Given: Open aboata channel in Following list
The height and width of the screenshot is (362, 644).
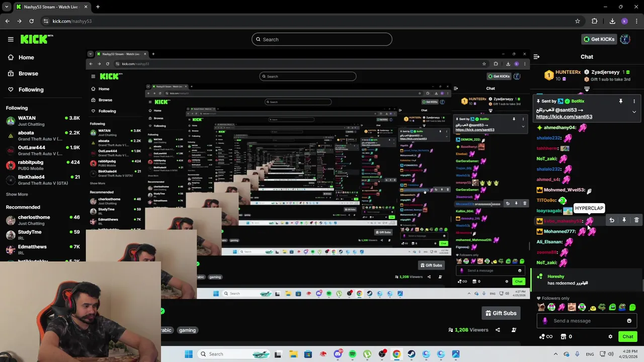Looking at the screenshot, I should 43,136.
